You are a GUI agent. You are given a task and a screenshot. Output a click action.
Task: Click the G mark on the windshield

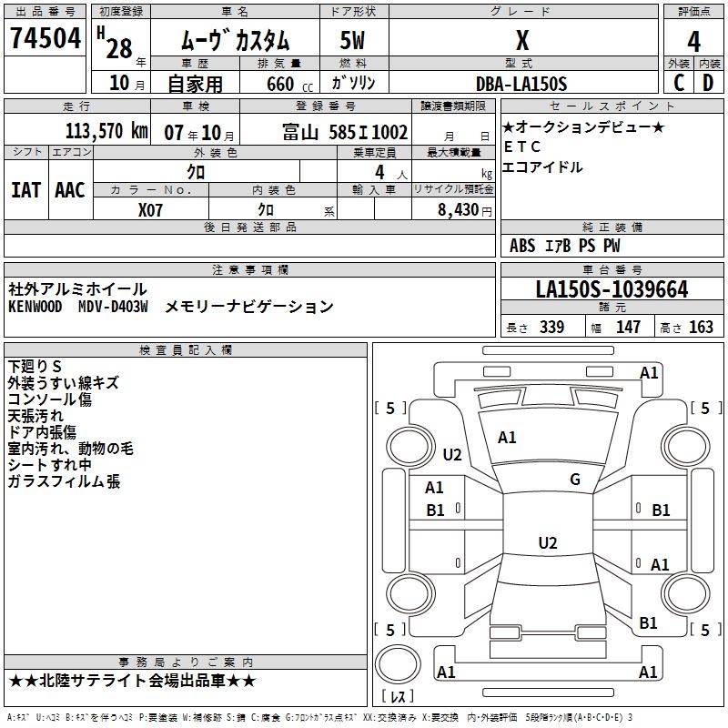575,480
